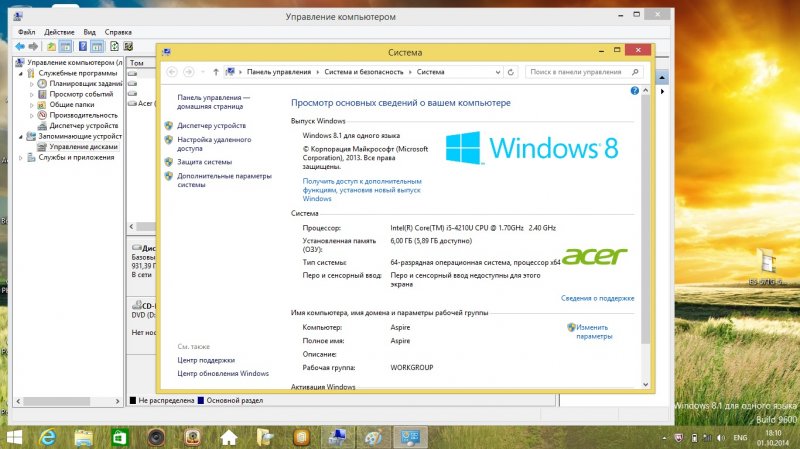Select Просмотр событий icon in tree
The image size is (800, 449).
(x=42, y=94)
